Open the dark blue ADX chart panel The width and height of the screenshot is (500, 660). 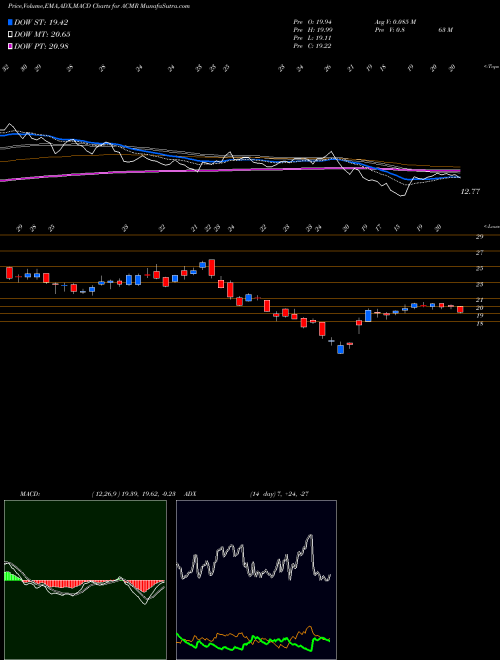256,580
